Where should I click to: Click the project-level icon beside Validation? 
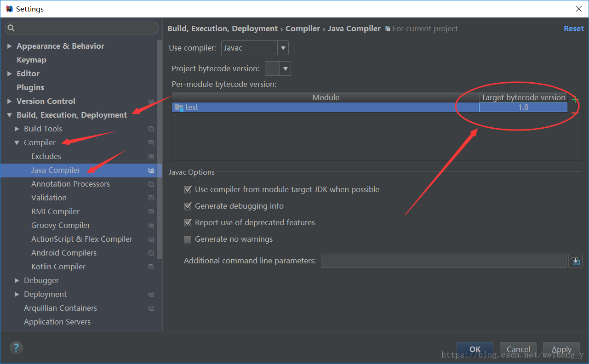click(151, 198)
